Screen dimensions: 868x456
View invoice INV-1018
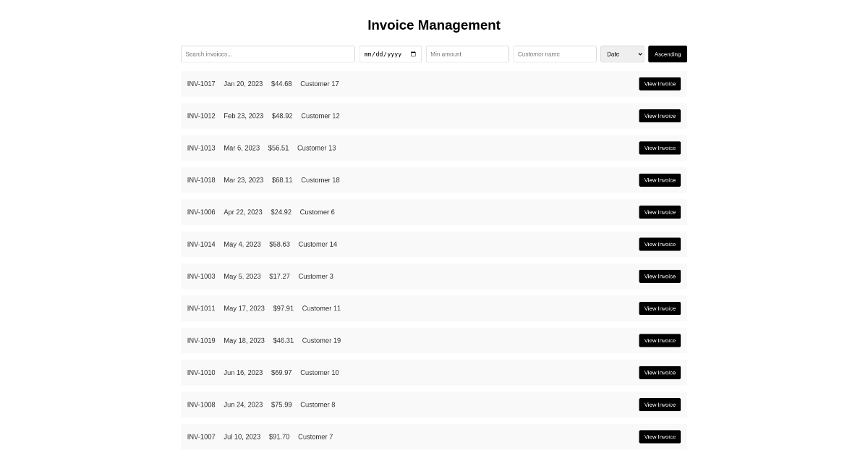pos(659,180)
